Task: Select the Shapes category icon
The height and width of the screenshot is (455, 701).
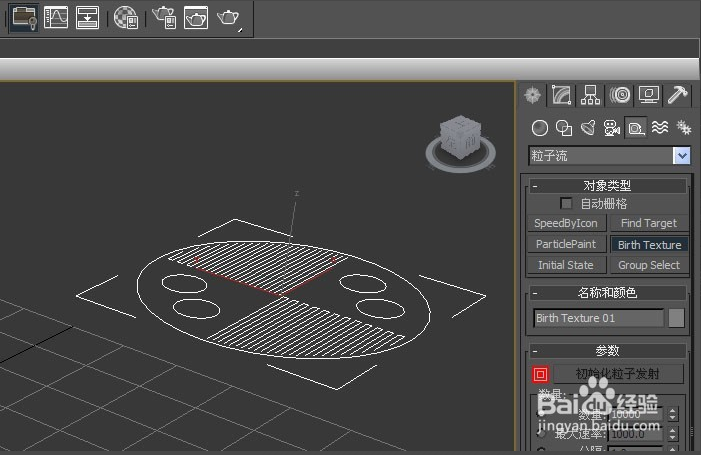Action: [564, 128]
